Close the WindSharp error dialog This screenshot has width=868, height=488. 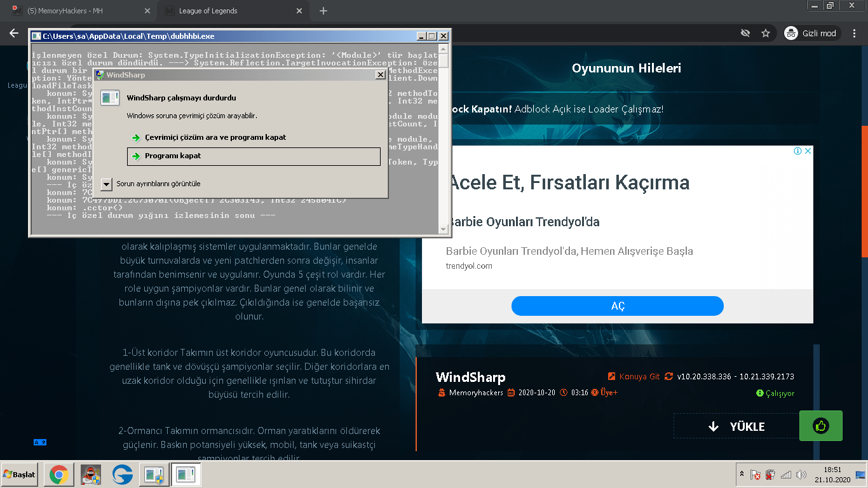pyautogui.click(x=380, y=75)
